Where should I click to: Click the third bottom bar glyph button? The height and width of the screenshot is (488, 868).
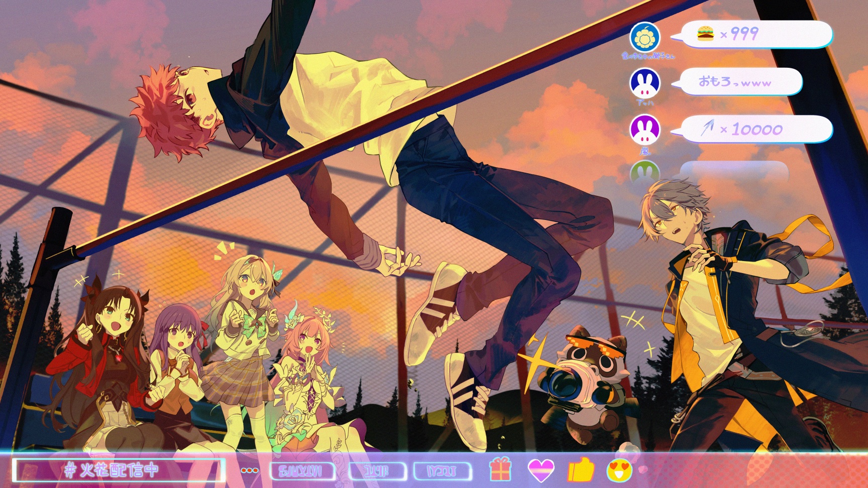pos(443,471)
